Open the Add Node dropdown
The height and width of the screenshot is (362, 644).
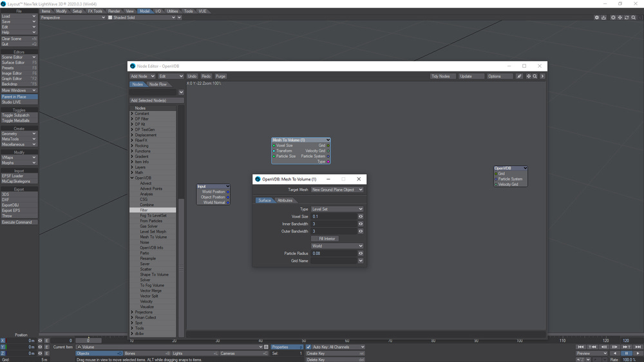pyautogui.click(x=142, y=77)
